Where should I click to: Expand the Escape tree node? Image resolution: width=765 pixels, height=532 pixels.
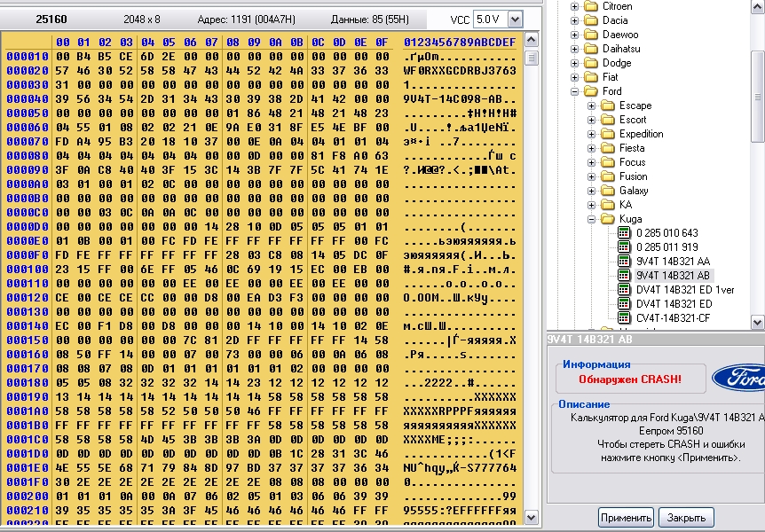click(x=592, y=106)
